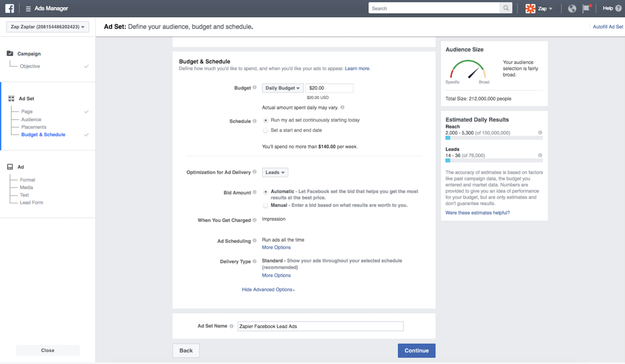Viewport: 625px width, 364px height.
Task: Click the Zapier account logo icon
Action: (x=530, y=8)
